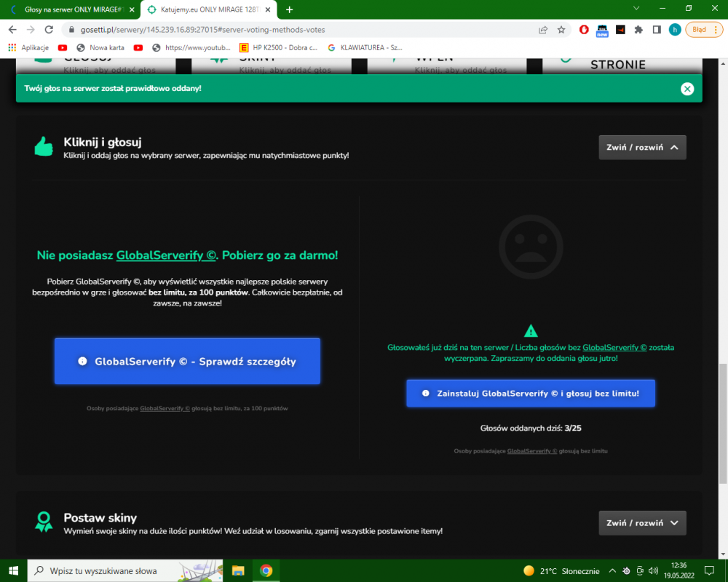Image resolution: width=728 pixels, height=582 pixels.
Task: Collapse the 'Kliknij i głosuj' section
Action: pos(642,148)
